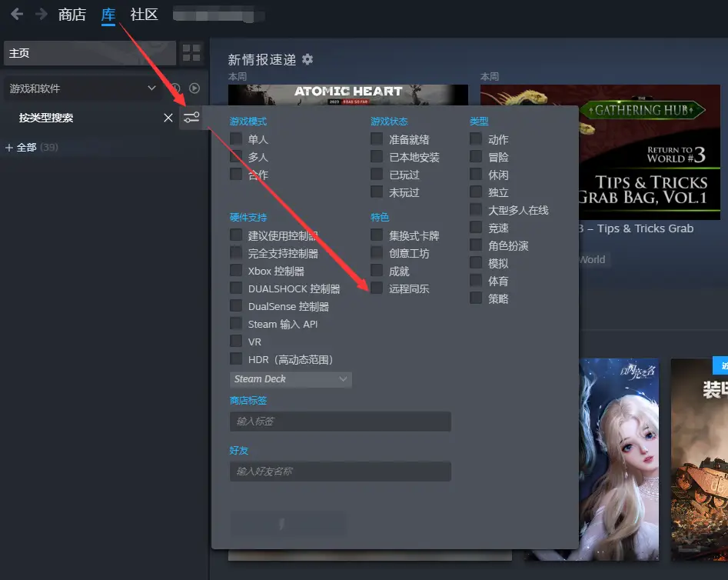The image size is (728, 580).
Task: Tick the 策略 genre checkbox
Action: 475,298
